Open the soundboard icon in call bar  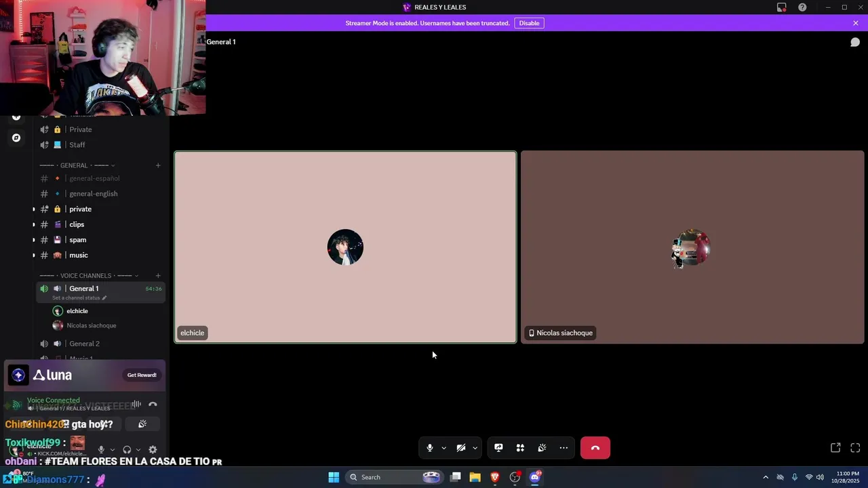pos(542,448)
